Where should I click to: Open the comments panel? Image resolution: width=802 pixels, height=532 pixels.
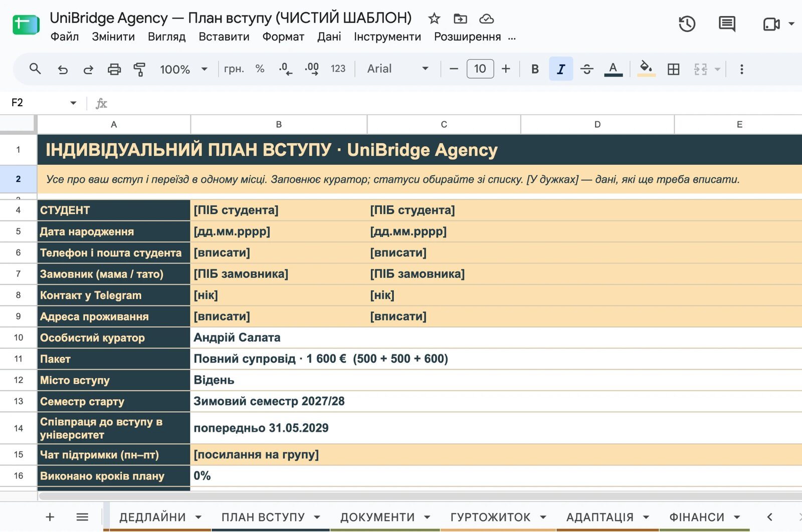click(x=727, y=24)
